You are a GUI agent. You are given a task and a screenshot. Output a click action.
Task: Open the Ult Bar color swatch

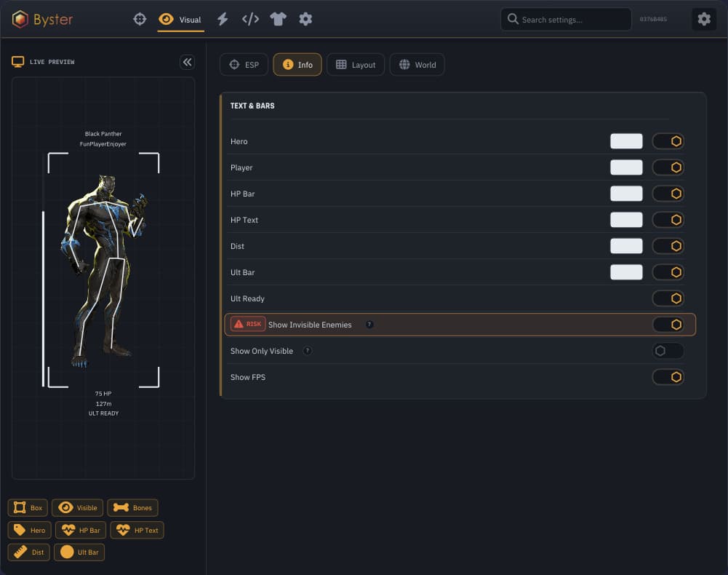[626, 272]
